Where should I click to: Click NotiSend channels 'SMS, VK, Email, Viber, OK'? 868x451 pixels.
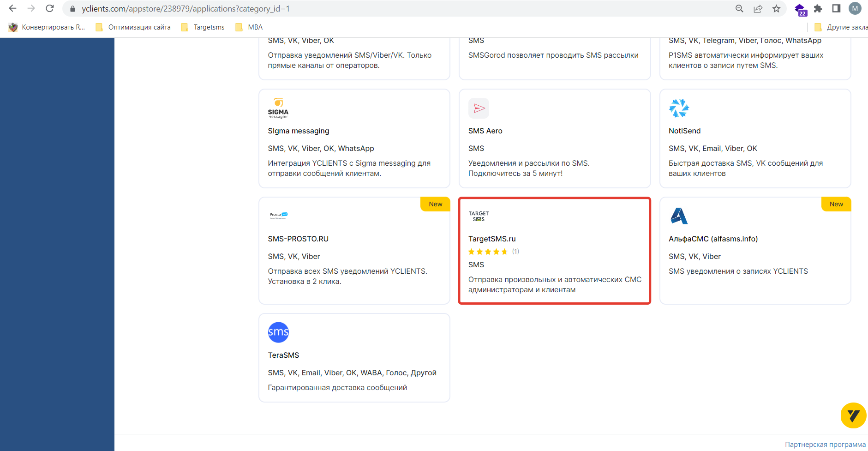[x=713, y=149]
